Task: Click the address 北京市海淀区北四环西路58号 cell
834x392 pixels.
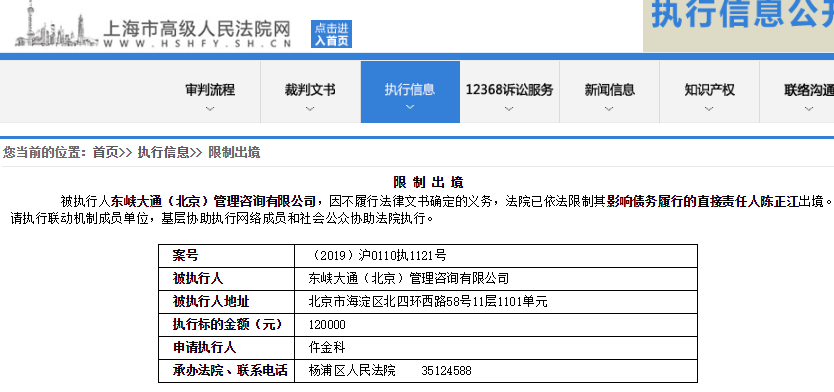Action: pos(496,302)
